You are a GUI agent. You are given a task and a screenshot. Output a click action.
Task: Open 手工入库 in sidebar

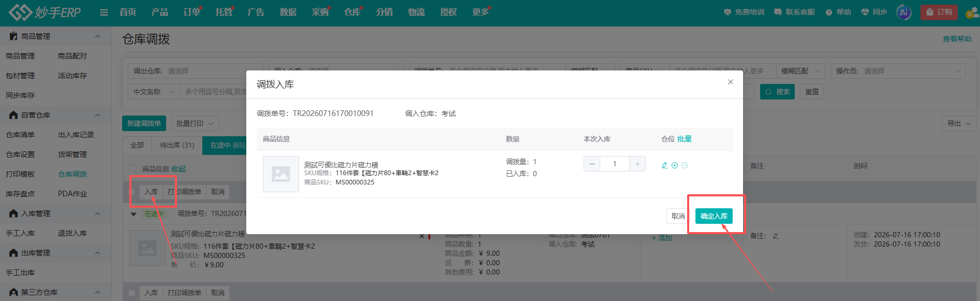click(20, 233)
